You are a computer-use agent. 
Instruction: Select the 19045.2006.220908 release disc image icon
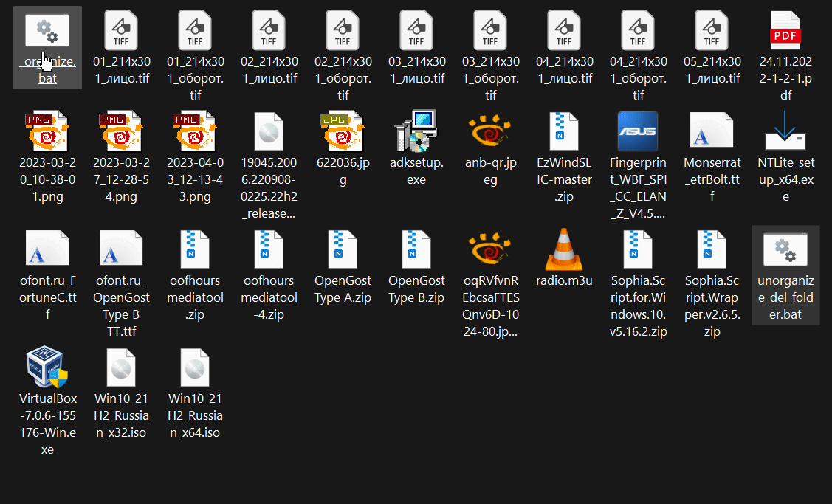269,131
